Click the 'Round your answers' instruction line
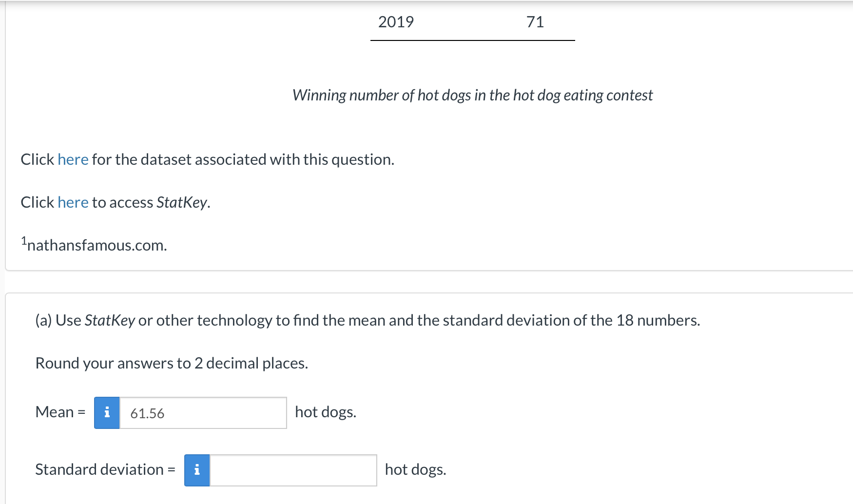This screenshot has width=853, height=504. (x=172, y=363)
